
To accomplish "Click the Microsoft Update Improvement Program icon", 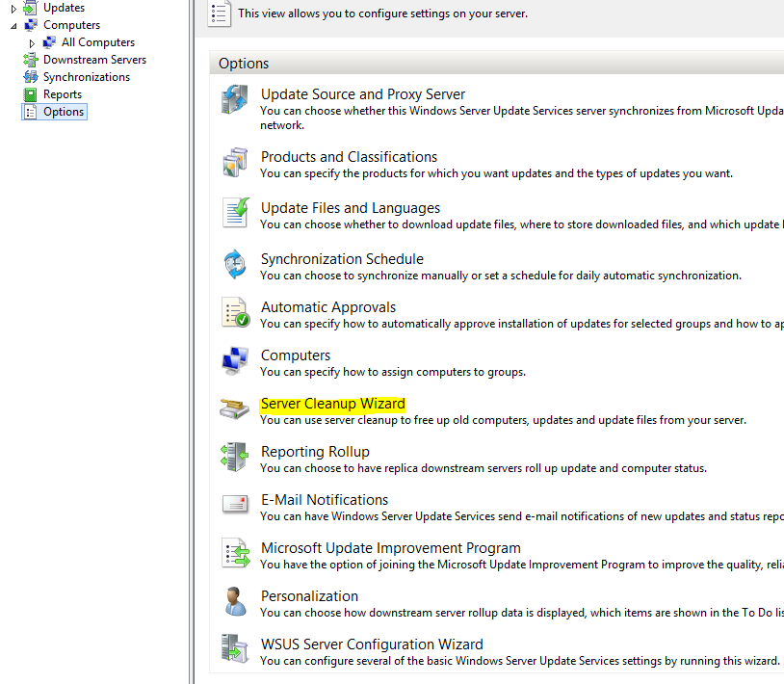I will [236, 553].
